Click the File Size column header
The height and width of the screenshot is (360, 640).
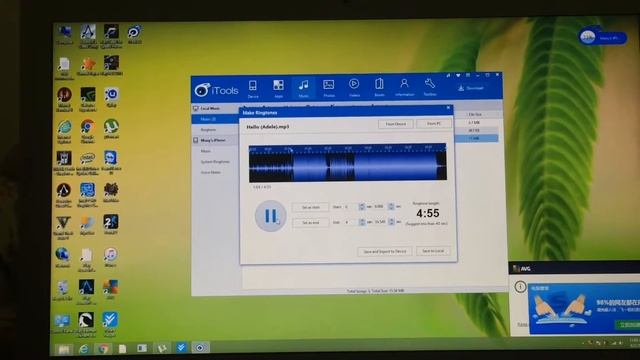coord(475,115)
